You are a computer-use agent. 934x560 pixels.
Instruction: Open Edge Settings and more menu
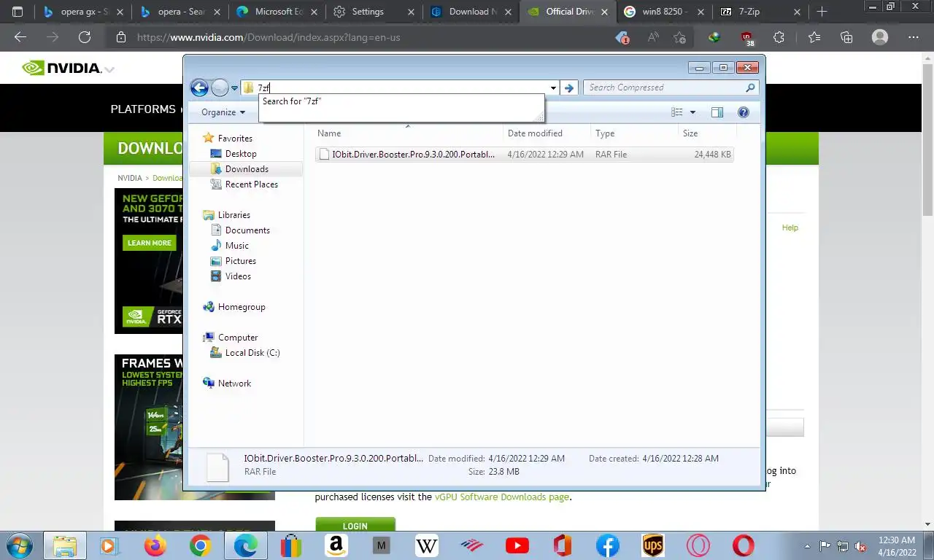pos(913,37)
